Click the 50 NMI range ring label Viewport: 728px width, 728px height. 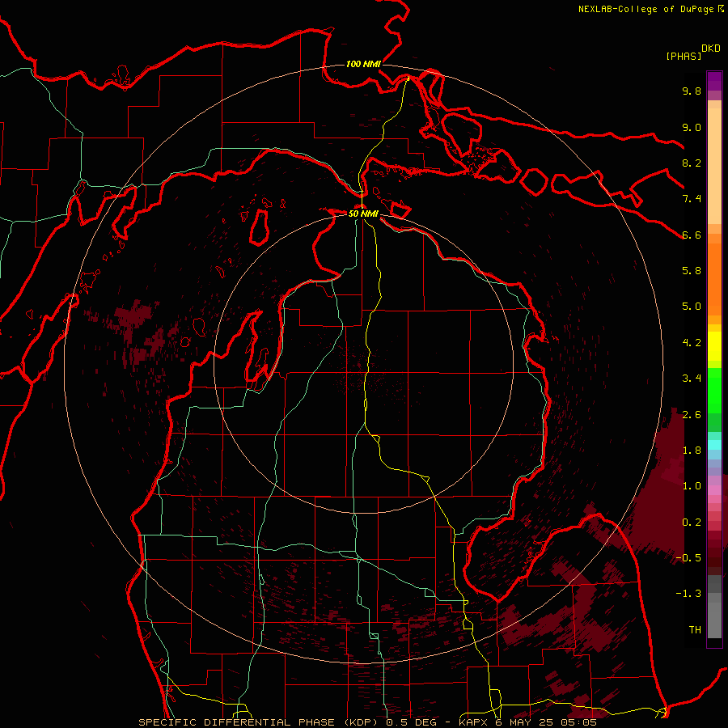click(363, 214)
